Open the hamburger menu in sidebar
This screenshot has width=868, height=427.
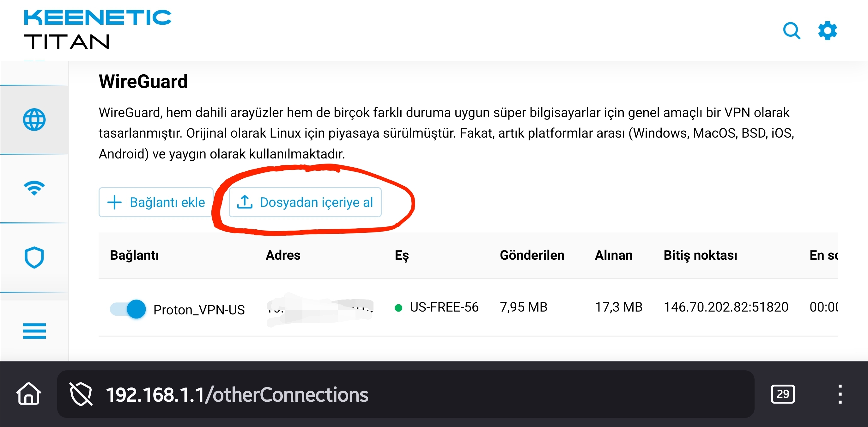(34, 331)
